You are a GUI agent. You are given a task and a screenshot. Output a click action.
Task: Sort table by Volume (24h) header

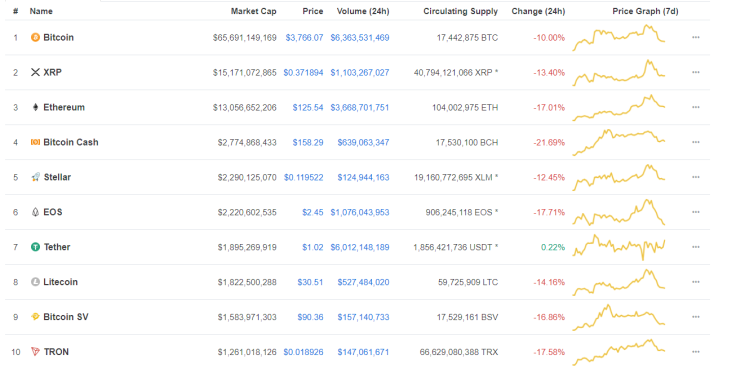pyautogui.click(x=363, y=11)
